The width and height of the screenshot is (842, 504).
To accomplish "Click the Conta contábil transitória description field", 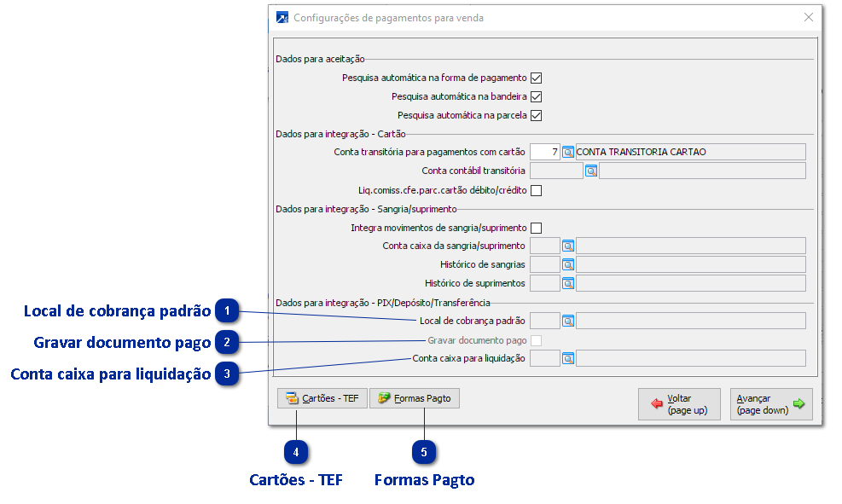I will (702, 171).
